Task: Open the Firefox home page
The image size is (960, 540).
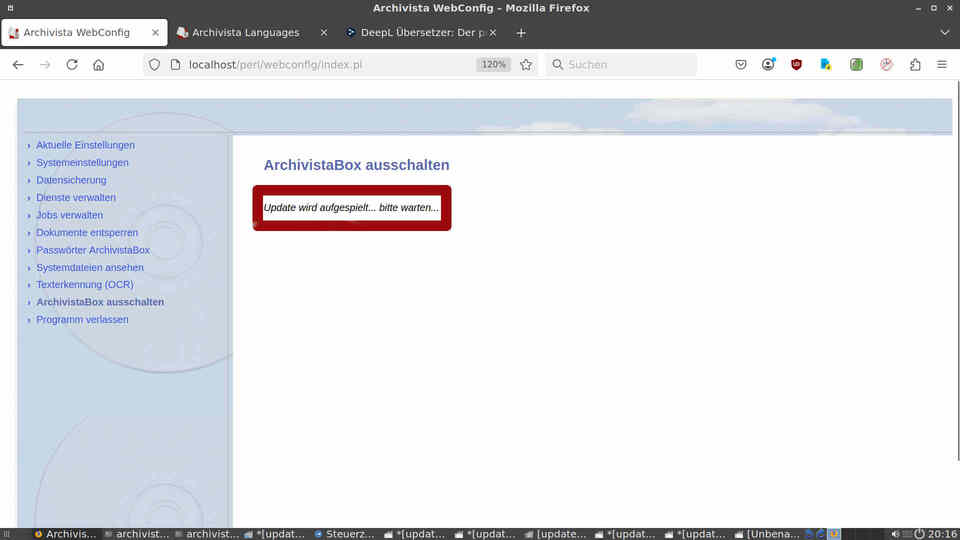Action: tap(99, 64)
